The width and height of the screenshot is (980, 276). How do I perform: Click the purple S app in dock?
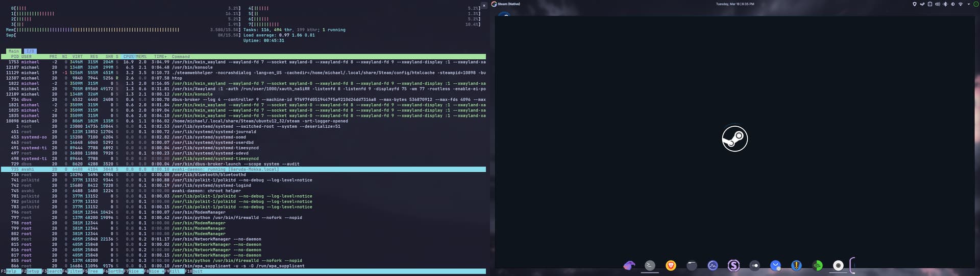pyautogui.click(x=733, y=265)
